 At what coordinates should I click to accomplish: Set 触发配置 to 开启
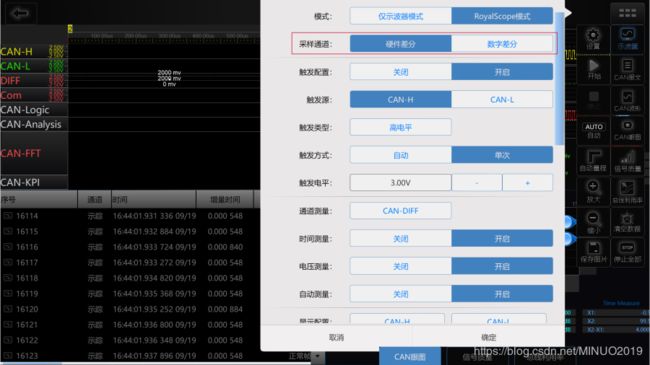[x=502, y=72]
